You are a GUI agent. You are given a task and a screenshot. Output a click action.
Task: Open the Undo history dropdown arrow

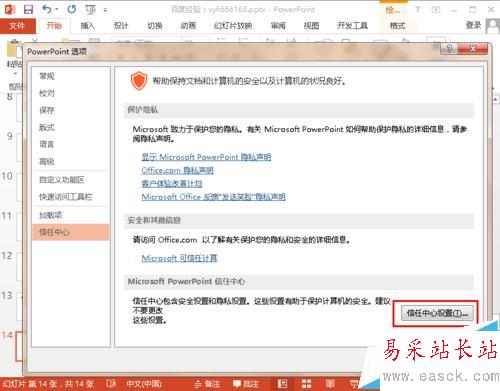[x=57, y=10]
